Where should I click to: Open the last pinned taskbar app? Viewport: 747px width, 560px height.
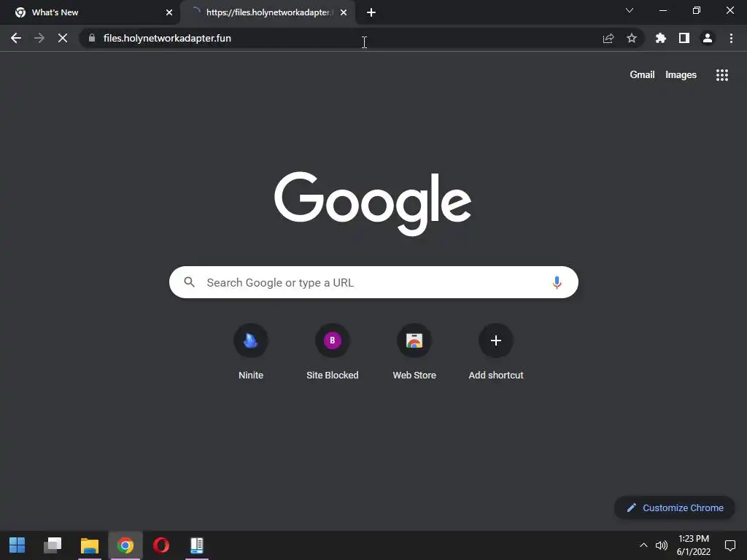point(197,545)
